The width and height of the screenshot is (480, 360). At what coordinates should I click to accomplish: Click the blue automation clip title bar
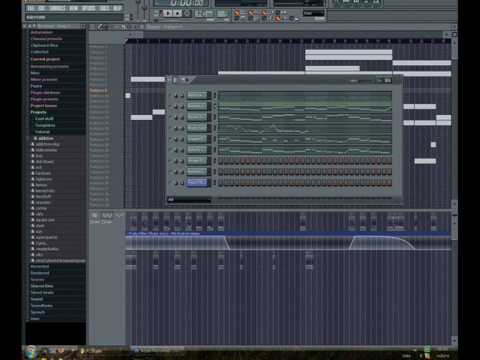click(288, 234)
